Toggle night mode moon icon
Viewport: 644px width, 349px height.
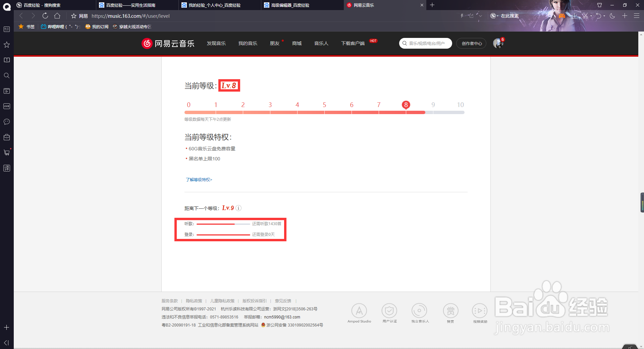[x=612, y=16]
